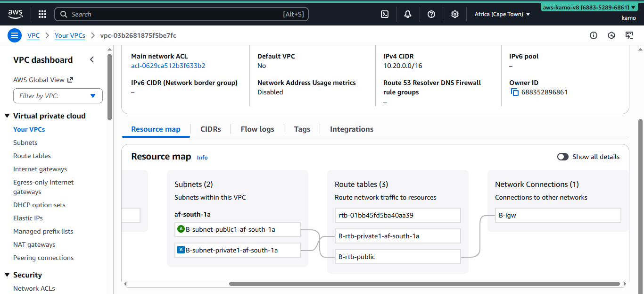Enable the Show all details toggle
Image resolution: width=644 pixels, height=294 pixels.
pos(562,156)
